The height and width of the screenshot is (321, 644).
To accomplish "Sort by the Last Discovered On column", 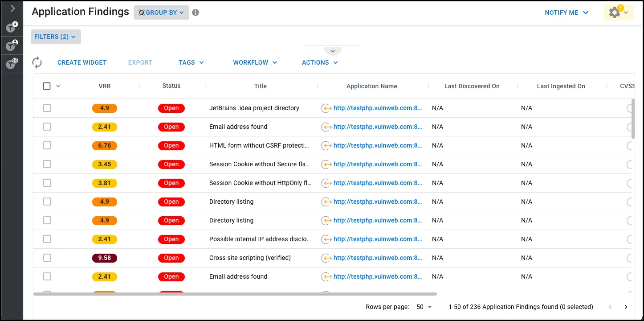I will 472,86.
